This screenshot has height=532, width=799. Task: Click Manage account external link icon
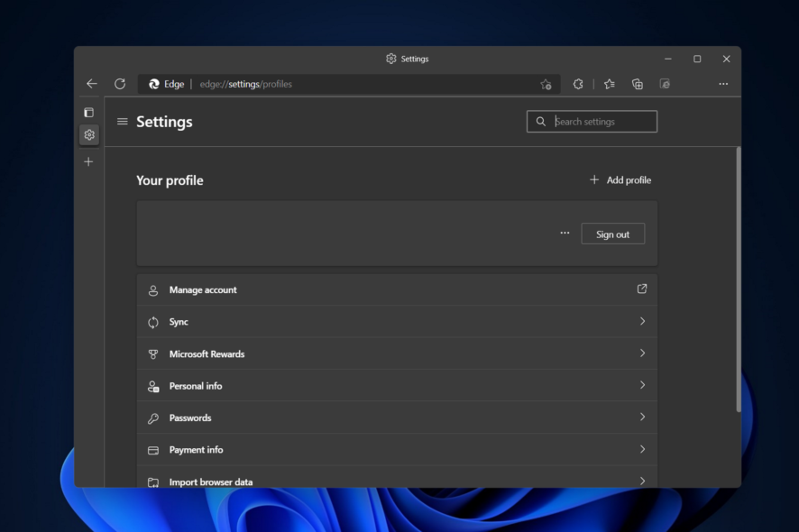click(x=642, y=289)
